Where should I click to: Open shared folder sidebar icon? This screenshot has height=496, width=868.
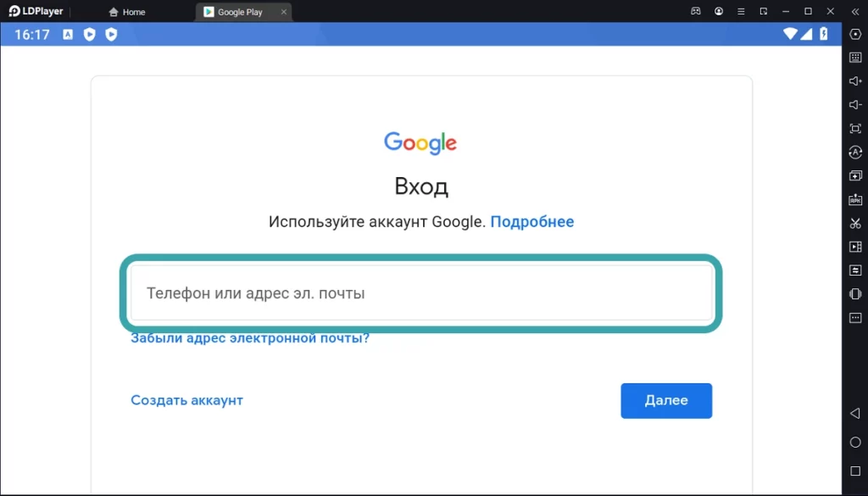coord(855,270)
